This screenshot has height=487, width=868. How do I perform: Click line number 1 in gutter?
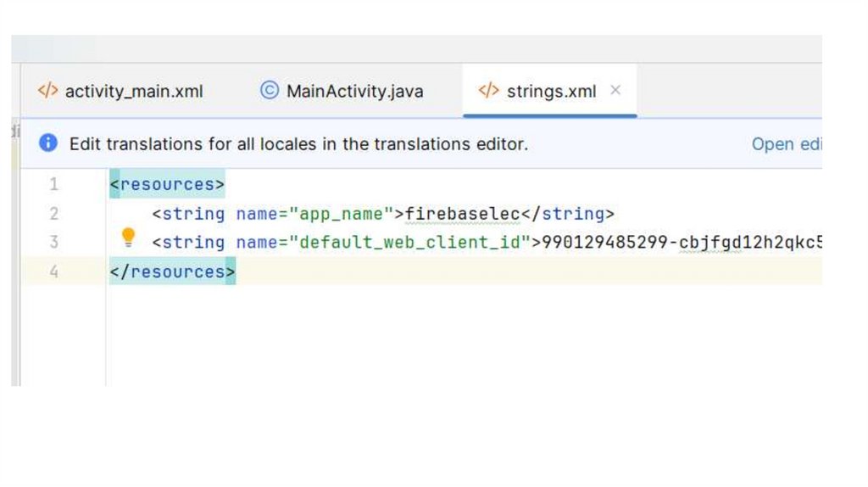tap(54, 184)
